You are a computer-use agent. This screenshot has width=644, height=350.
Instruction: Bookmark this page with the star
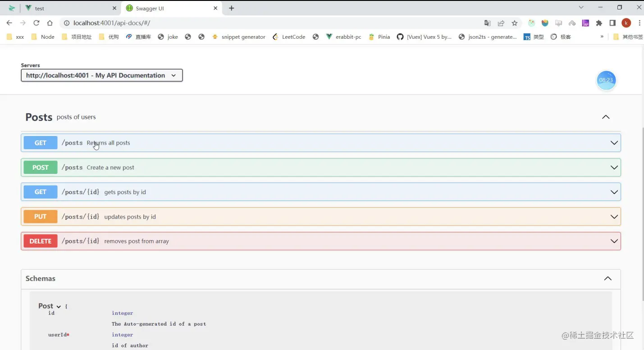pos(514,23)
